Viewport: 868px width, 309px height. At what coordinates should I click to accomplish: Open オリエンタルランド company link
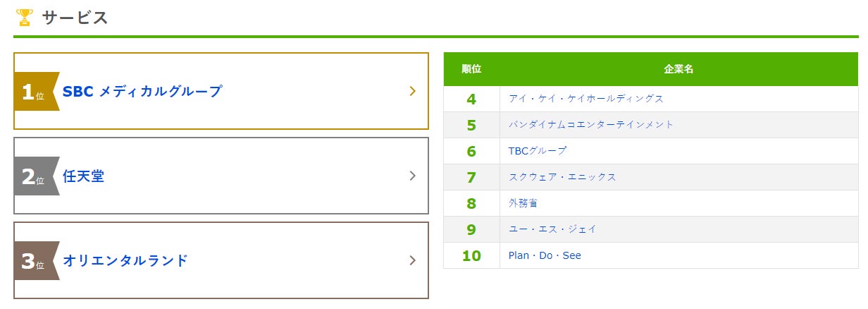tap(125, 260)
